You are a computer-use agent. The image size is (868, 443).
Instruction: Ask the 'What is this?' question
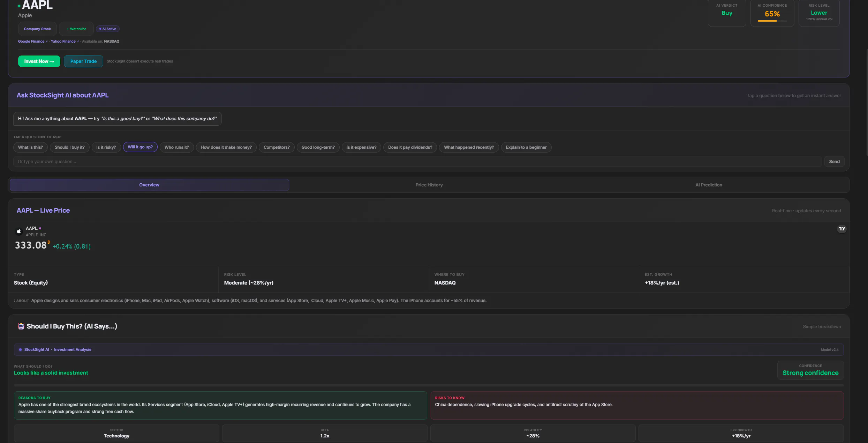point(31,147)
